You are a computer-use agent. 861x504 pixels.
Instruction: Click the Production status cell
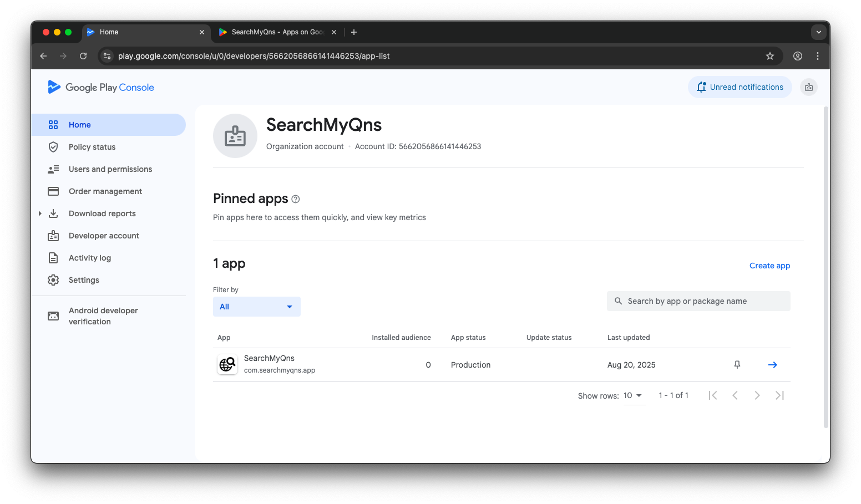[470, 365]
